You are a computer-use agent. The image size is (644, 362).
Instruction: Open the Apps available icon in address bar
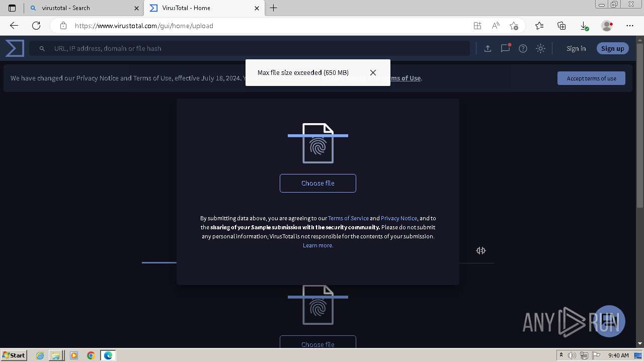coord(477,26)
